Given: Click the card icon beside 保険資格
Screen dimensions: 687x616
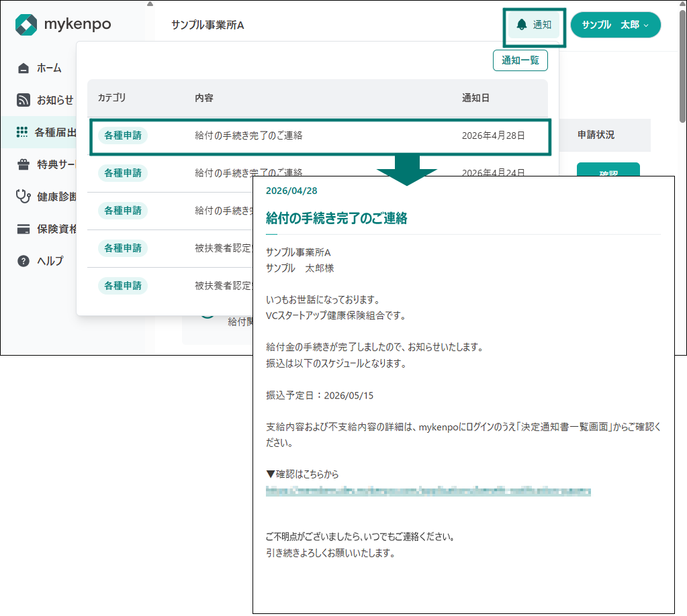Looking at the screenshot, I should (24, 229).
